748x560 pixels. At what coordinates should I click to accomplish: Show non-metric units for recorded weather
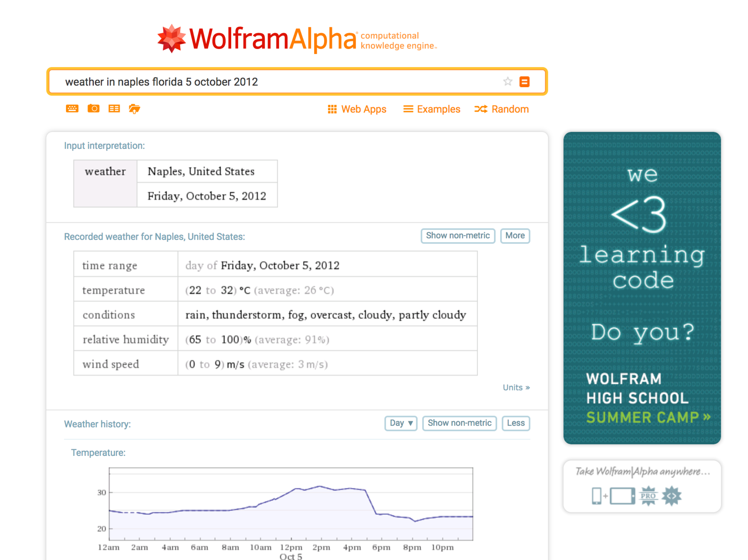tap(458, 236)
